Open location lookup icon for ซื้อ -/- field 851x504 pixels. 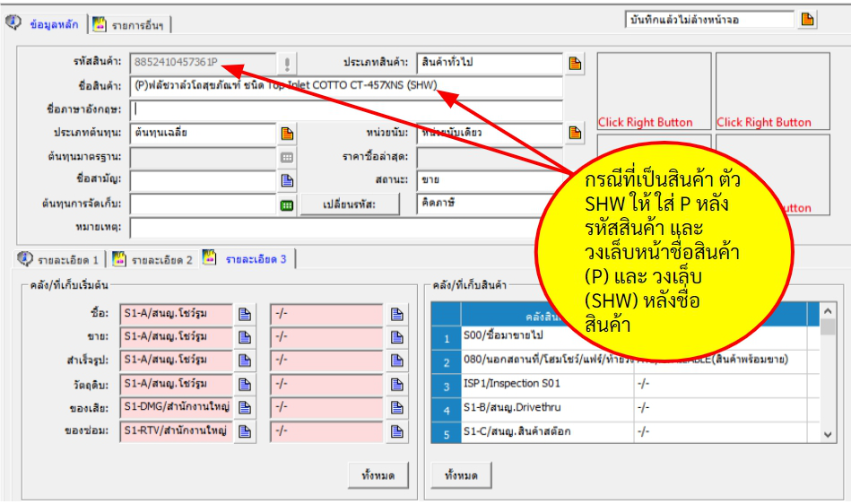pyautogui.click(x=397, y=315)
